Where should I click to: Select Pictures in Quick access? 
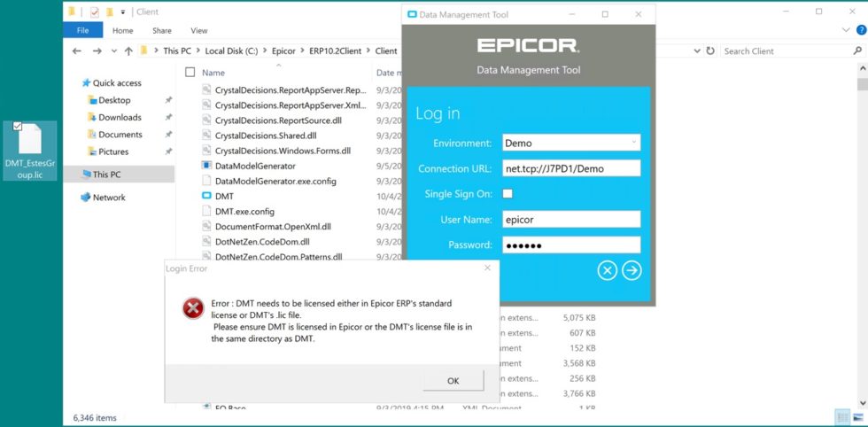pyautogui.click(x=113, y=151)
